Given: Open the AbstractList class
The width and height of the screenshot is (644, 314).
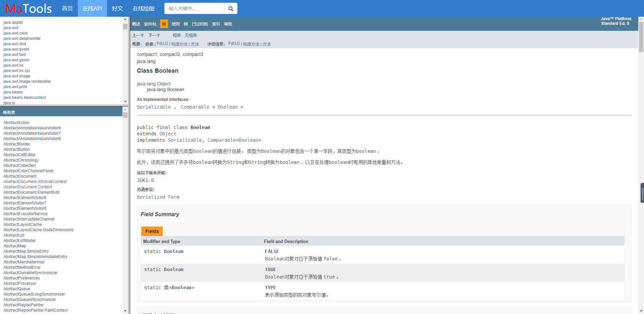Looking at the screenshot, I should point(14,235).
